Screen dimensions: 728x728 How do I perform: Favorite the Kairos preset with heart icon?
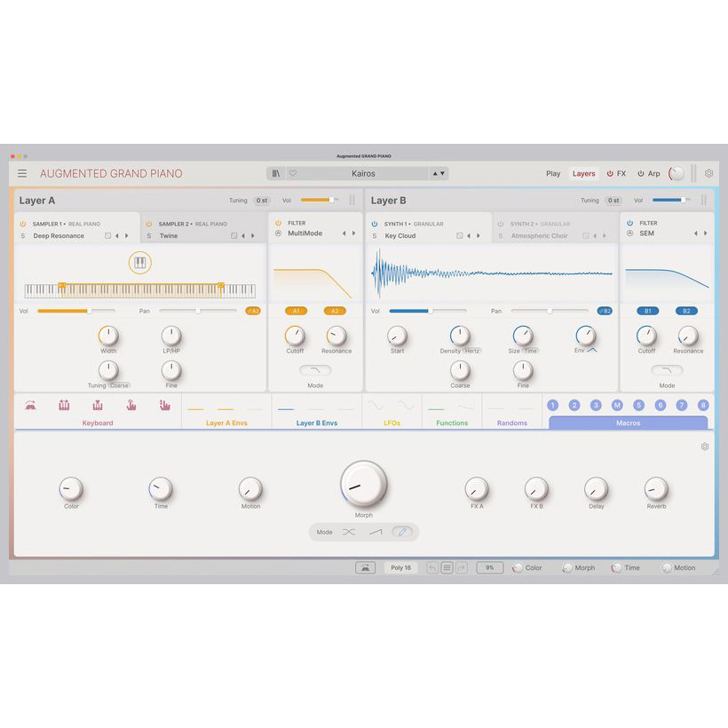[x=293, y=173]
